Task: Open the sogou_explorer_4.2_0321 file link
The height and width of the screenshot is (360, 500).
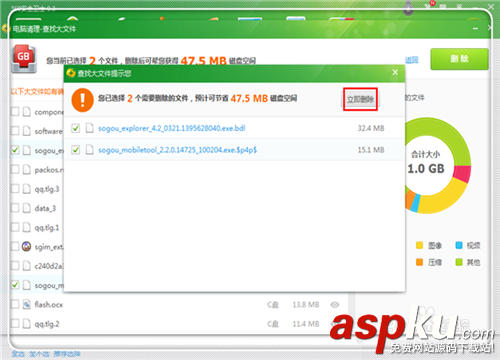Action: [x=172, y=128]
